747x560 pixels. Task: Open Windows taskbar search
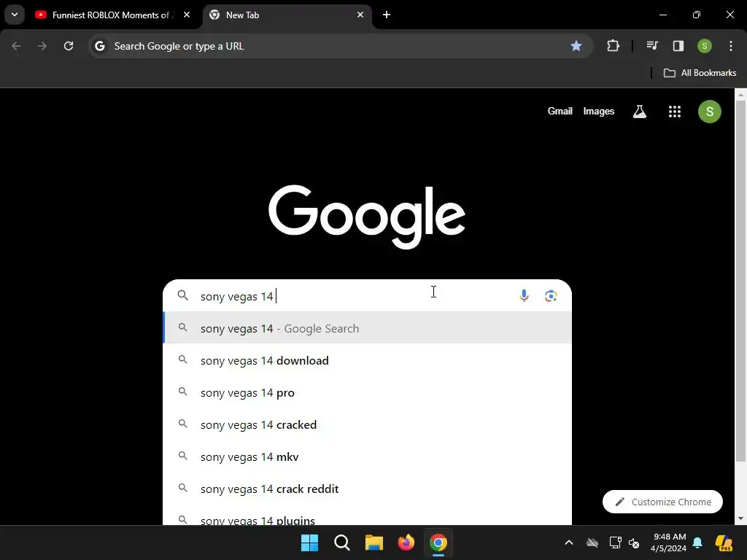341,542
